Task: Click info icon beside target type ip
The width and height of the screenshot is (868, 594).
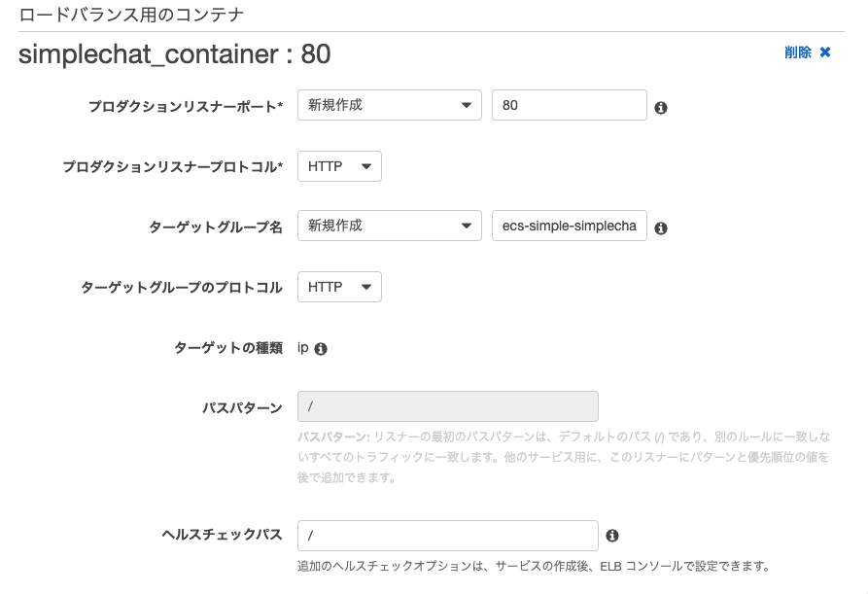Action: click(321, 349)
